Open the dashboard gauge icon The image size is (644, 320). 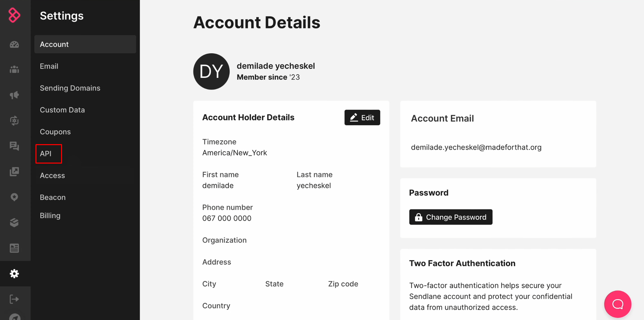click(x=14, y=44)
